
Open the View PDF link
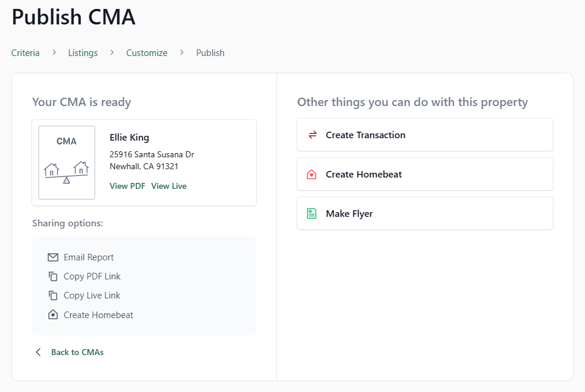coord(127,185)
